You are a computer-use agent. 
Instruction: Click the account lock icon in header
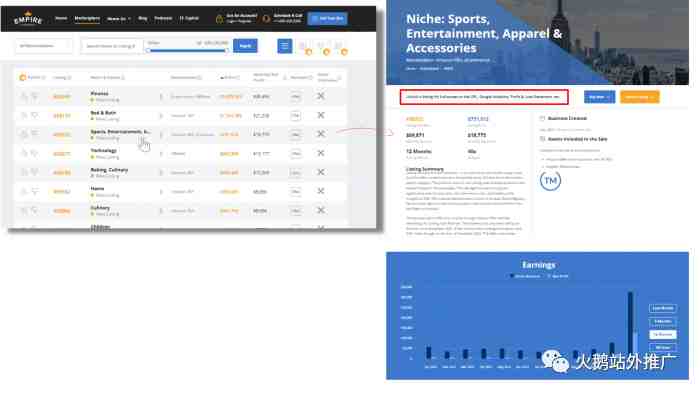(x=219, y=19)
